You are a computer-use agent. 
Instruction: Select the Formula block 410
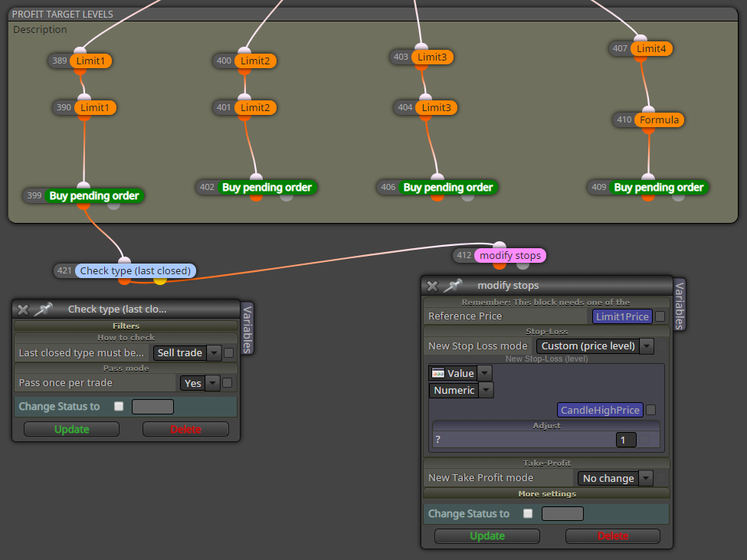pos(659,120)
